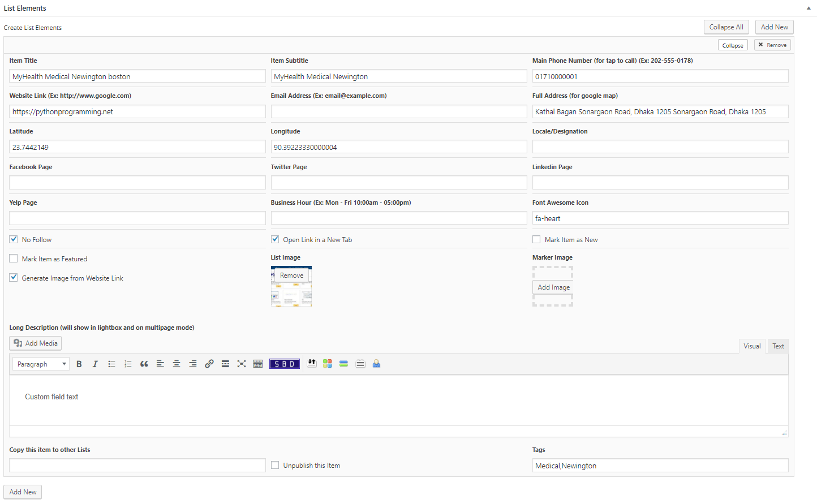Click the Font Awesome Icon field
The width and height of the screenshot is (817, 504).
click(x=660, y=218)
